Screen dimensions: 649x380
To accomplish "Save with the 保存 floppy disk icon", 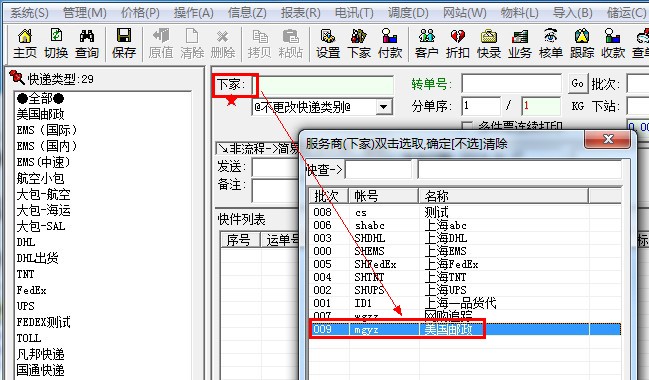I will coord(124,43).
